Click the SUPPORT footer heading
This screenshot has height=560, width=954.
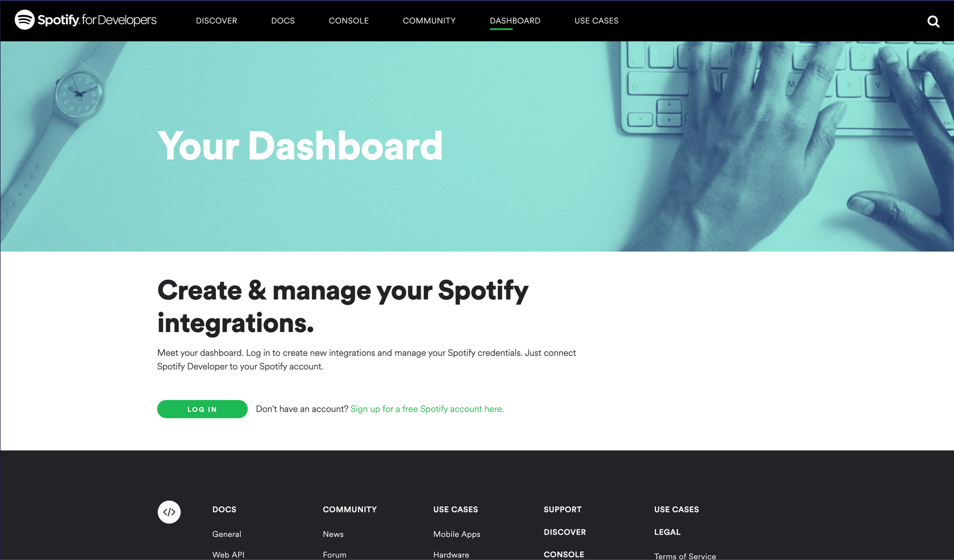563,509
